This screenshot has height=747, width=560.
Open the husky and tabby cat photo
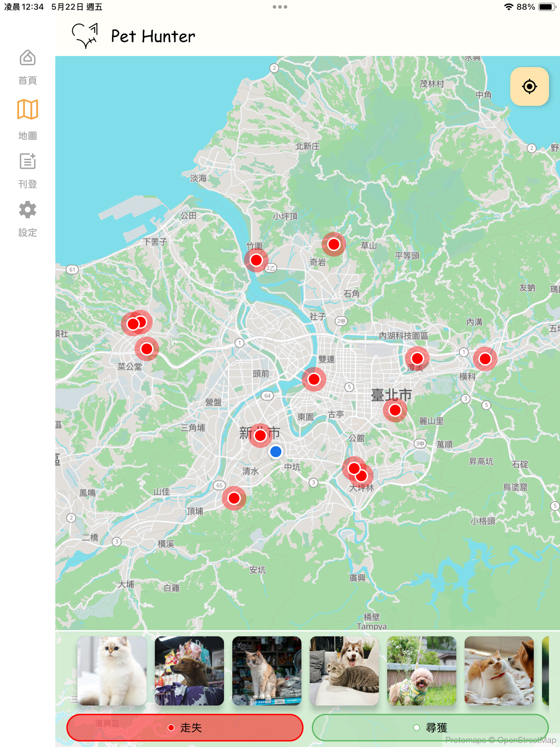pyautogui.click(x=344, y=671)
